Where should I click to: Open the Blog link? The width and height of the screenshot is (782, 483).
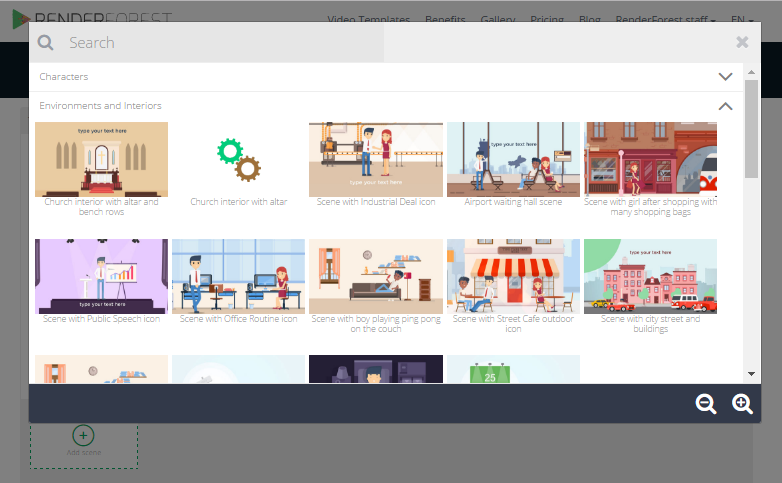pyautogui.click(x=590, y=20)
